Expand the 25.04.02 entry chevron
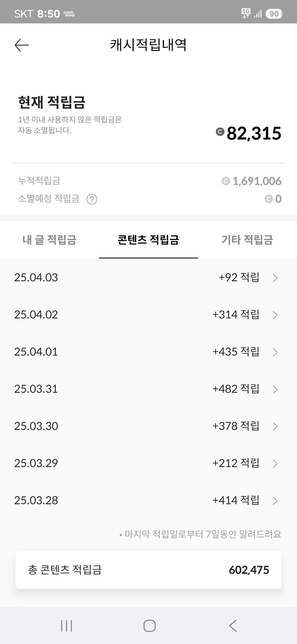 [x=275, y=315]
